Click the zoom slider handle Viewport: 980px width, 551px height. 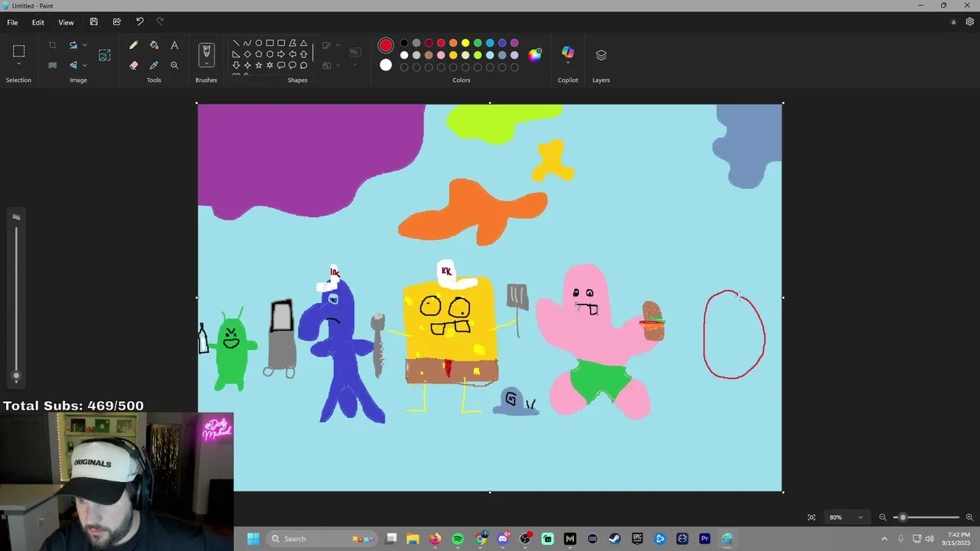(x=903, y=517)
